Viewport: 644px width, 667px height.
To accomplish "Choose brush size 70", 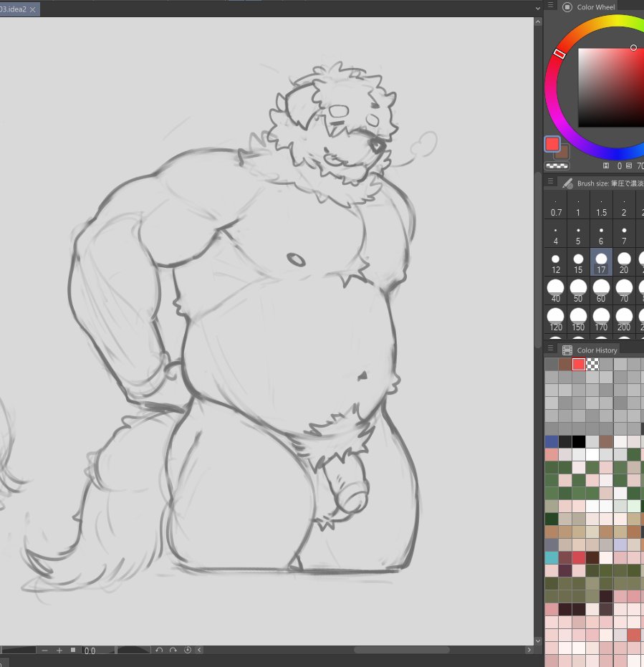I will click(x=624, y=292).
